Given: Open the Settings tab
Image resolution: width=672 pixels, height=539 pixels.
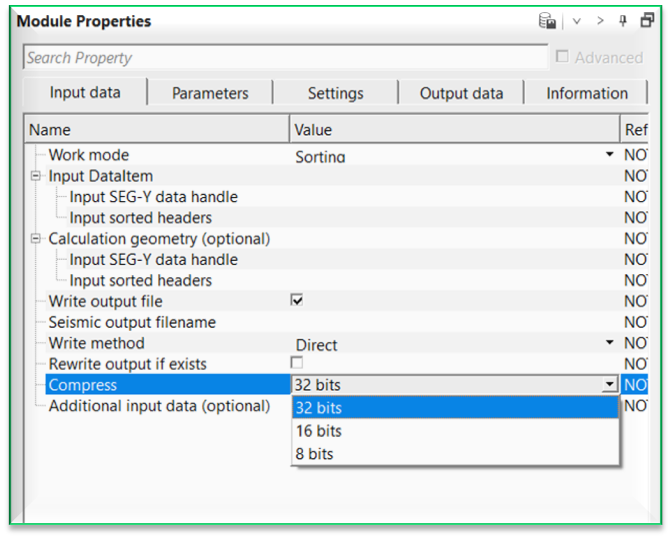Looking at the screenshot, I should [x=335, y=93].
